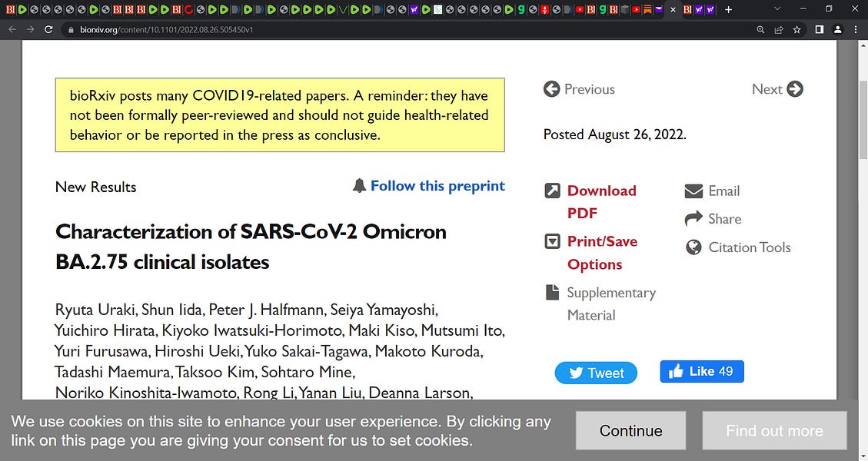Click the Download PDF icon
This screenshot has height=461, width=868.
[553, 191]
